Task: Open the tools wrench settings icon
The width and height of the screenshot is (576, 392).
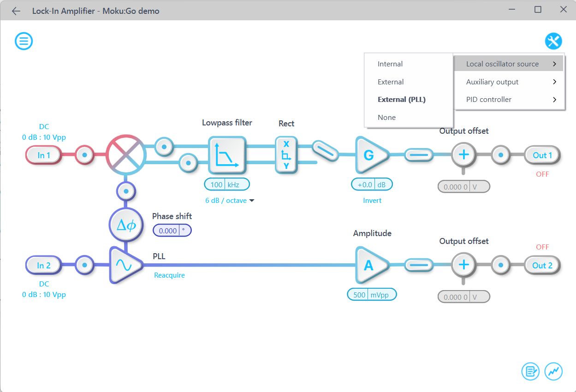Action: pyautogui.click(x=553, y=42)
